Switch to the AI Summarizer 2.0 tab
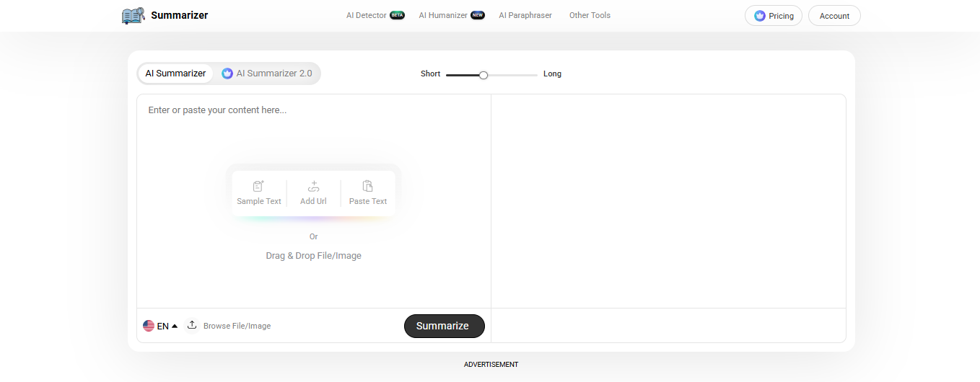This screenshot has height=382, width=980. coord(267,74)
